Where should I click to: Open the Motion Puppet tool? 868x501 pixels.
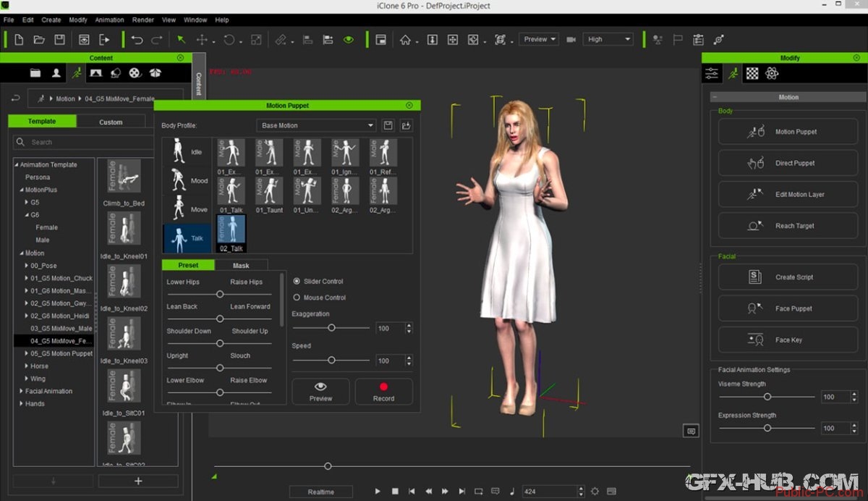788,132
